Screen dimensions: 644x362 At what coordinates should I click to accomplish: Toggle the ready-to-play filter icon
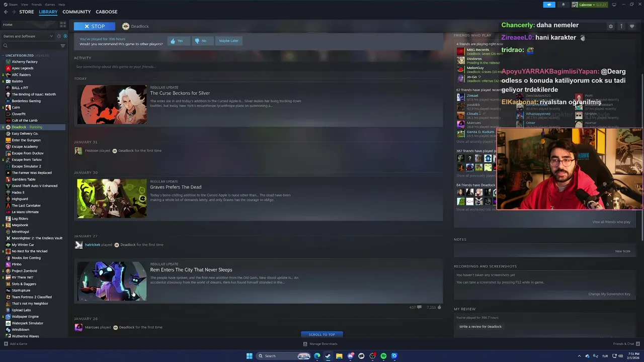tap(65, 36)
